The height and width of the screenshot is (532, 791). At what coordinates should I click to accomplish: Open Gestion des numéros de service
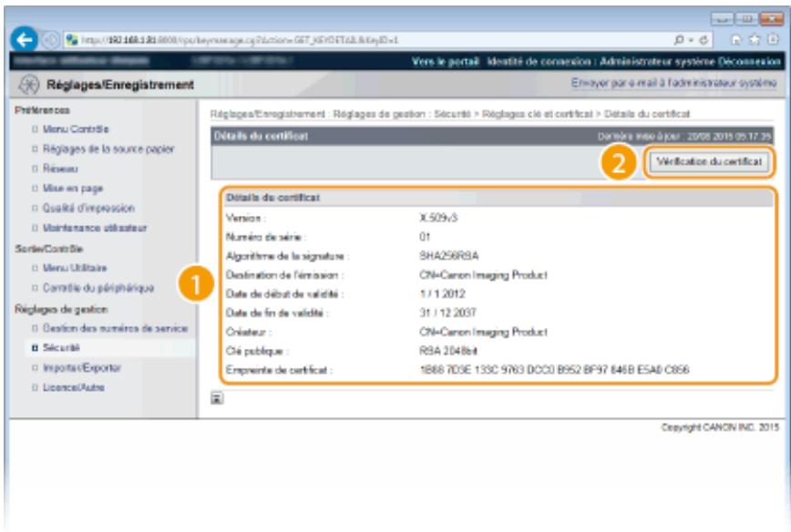[115, 328]
